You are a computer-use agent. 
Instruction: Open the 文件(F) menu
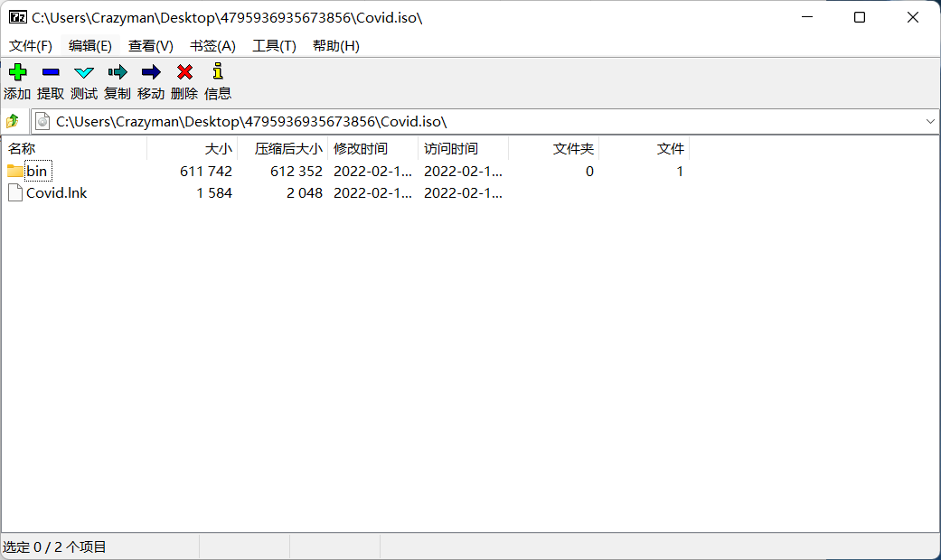click(31, 46)
